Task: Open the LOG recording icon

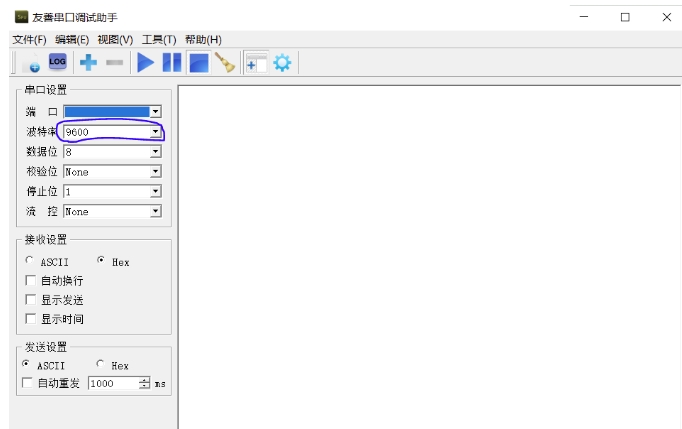Action: [x=57, y=62]
